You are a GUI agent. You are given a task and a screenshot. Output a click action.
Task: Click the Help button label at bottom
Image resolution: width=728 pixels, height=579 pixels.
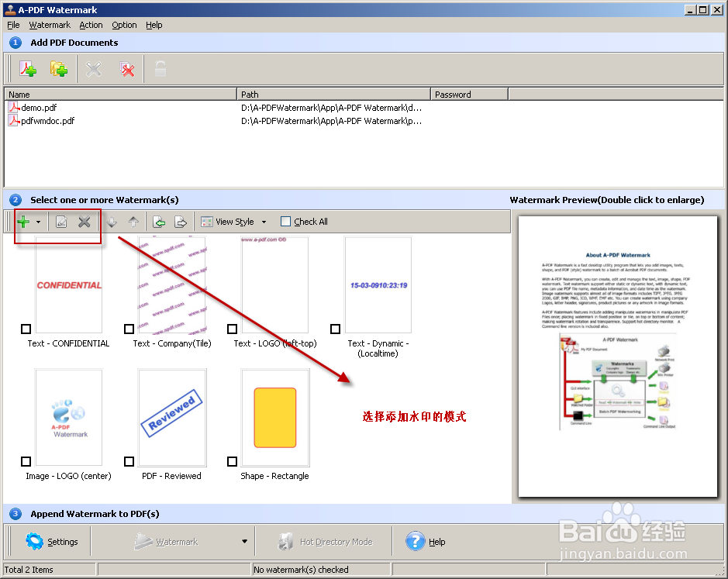pyautogui.click(x=437, y=542)
